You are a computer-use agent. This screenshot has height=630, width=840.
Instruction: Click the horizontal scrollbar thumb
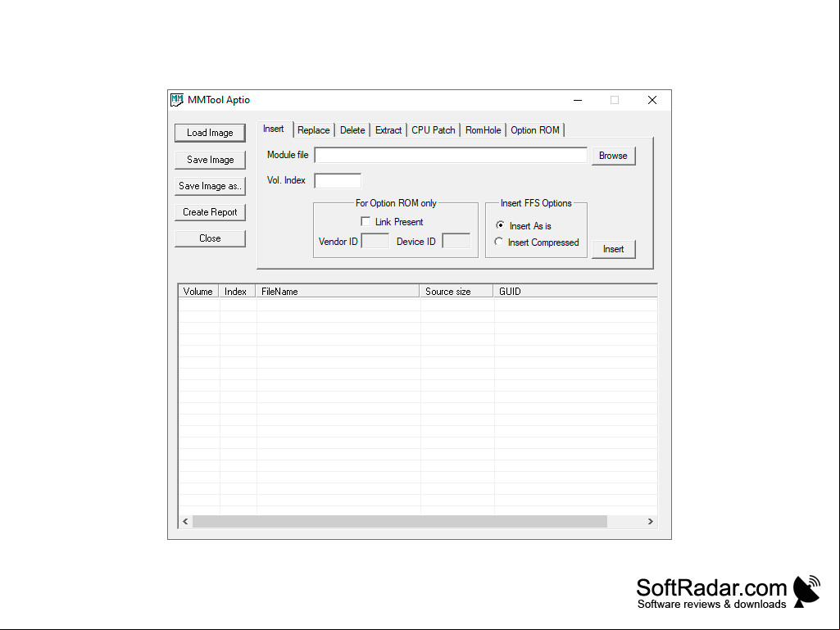[x=400, y=521]
